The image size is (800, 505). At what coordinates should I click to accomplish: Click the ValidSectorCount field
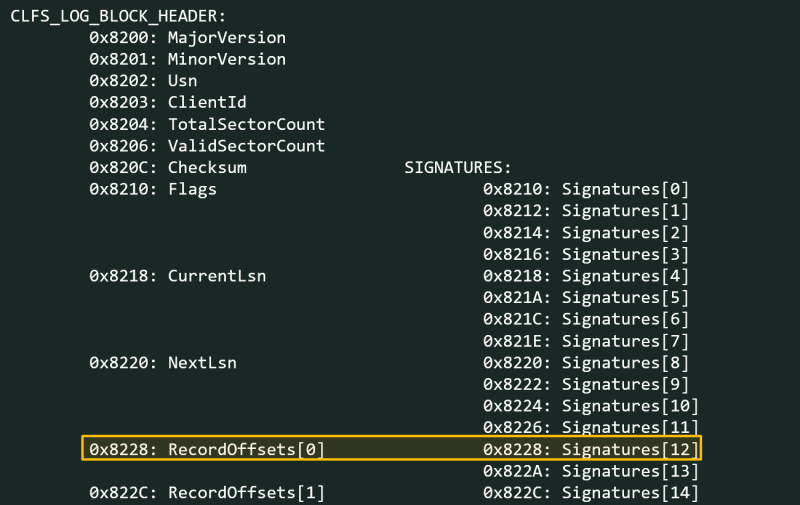(x=207, y=146)
